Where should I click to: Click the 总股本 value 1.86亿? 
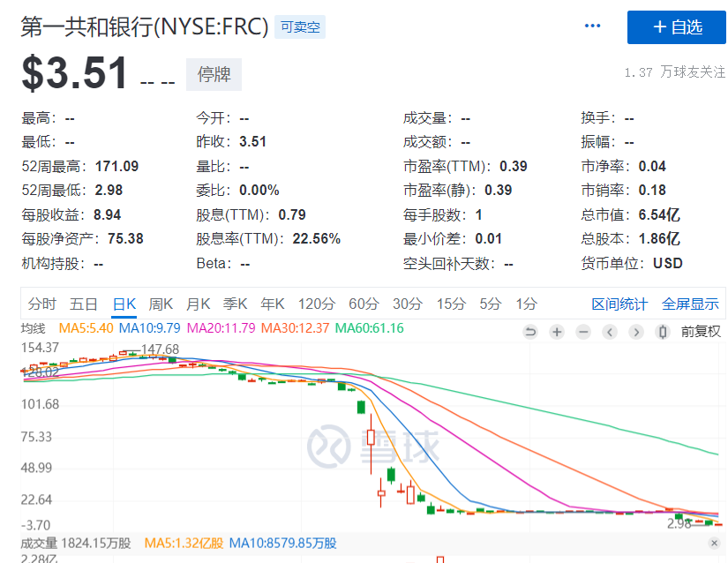point(659,238)
